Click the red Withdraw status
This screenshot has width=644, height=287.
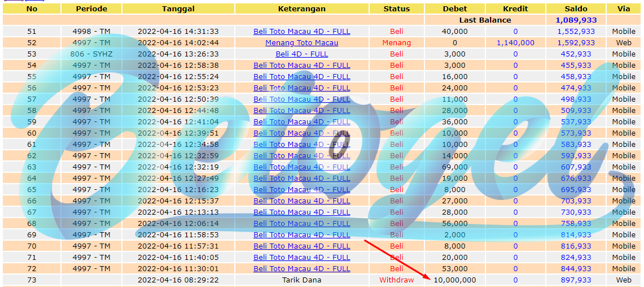coord(396,280)
